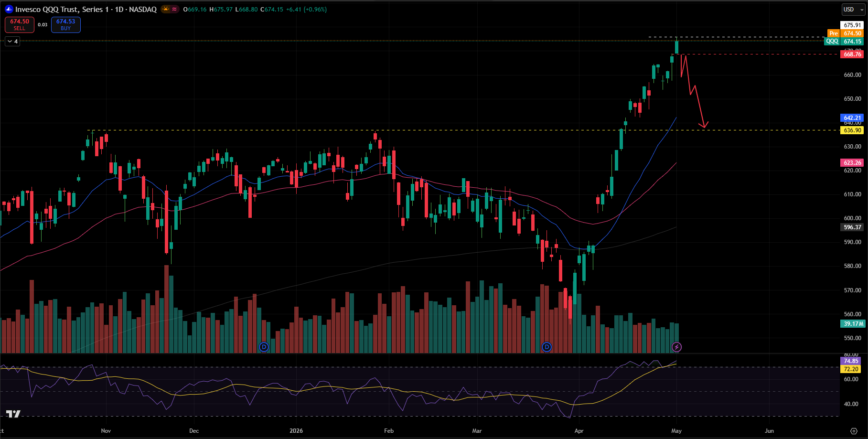The height and width of the screenshot is (439, 868).
Task: Open the USD currency dropdown
Action: [x=853, y=10]
